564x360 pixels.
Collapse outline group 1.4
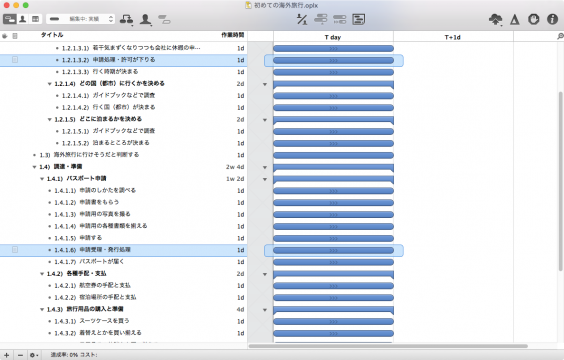[35, 167]
